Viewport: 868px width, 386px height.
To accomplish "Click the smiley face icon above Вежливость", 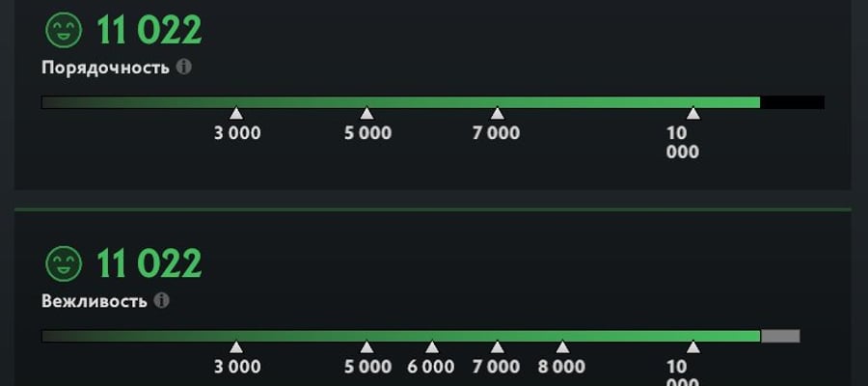I will (x=64, y=263).
